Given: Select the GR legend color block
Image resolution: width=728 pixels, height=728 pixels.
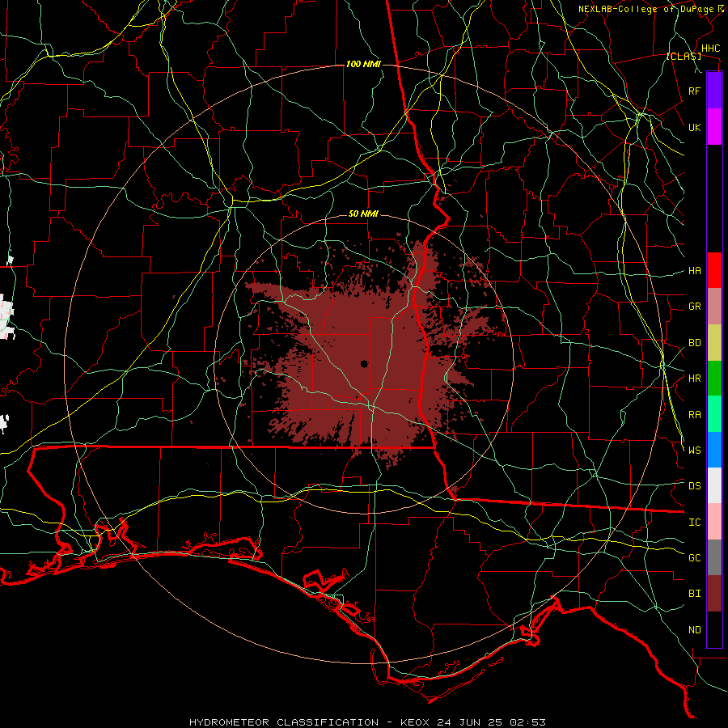Looking at the screenshot, I should point(714,307).
